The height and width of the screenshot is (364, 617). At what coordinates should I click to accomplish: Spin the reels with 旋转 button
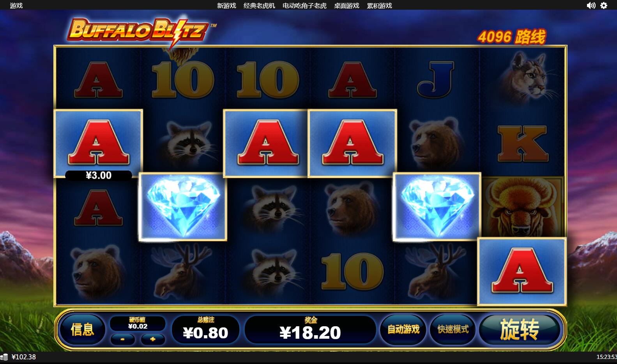520,329
